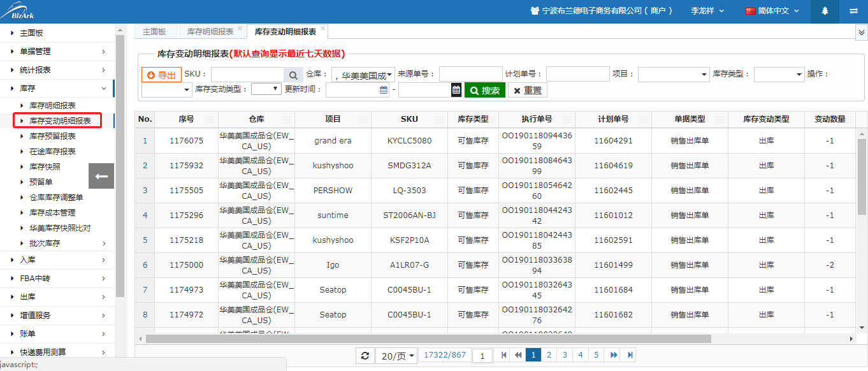Open column menu icon on 仓库 header
868x371 pixels.
(x=287, y=119)
